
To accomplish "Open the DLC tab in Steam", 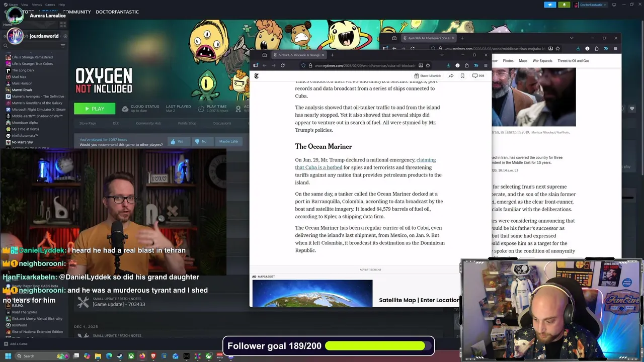I will (116, 123).
